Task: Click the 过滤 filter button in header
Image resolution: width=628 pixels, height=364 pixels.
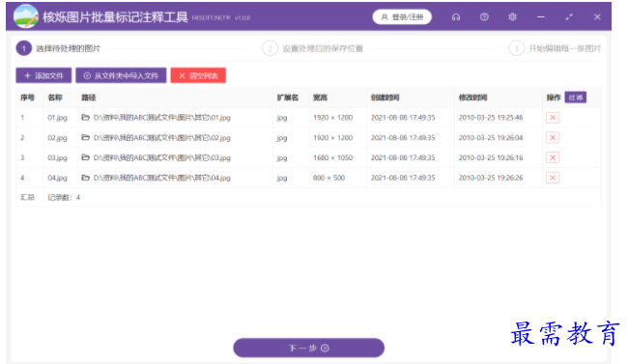Action: point(576,98)
